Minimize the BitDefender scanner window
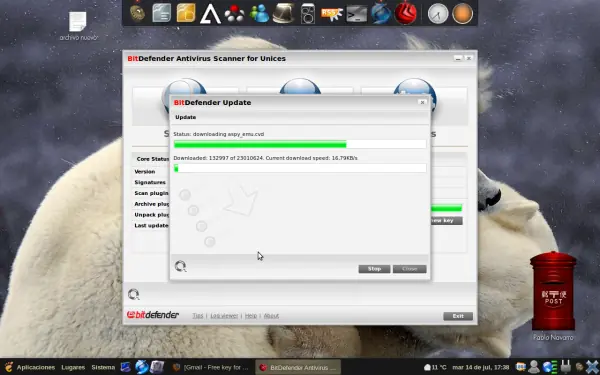The image size is (600, 375). pos(458,59)
